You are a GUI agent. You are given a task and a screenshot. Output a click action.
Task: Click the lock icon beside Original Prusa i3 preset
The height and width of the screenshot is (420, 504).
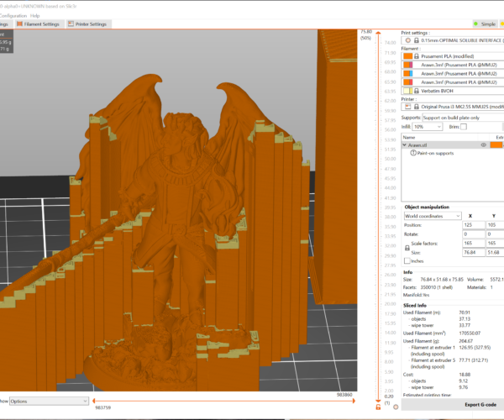click(x=417, y=107)
